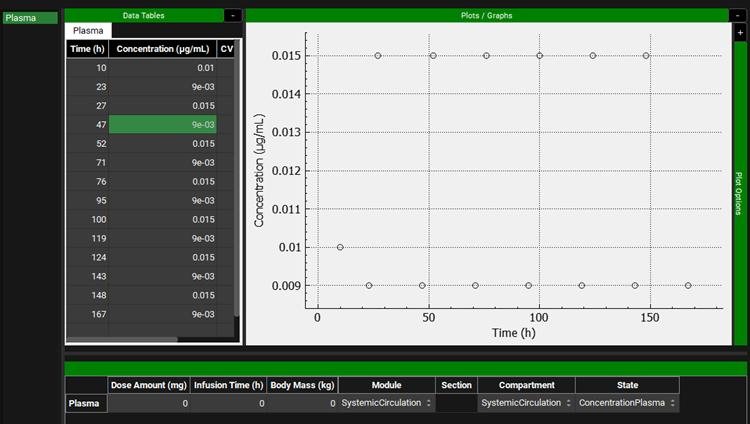Click the data point at 10 h on plot
This screenshot has height=424, width=750.
(340, 247)
